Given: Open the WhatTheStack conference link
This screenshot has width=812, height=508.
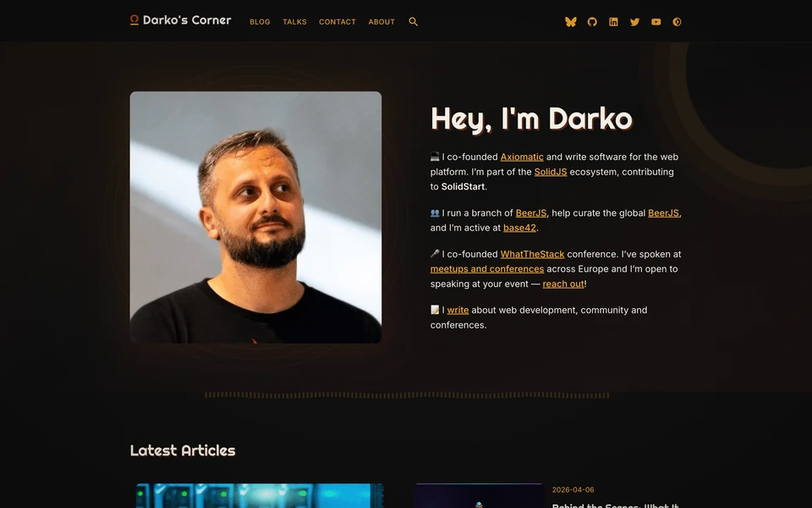Looking at the screenshot, I should [x=532, y=254].
